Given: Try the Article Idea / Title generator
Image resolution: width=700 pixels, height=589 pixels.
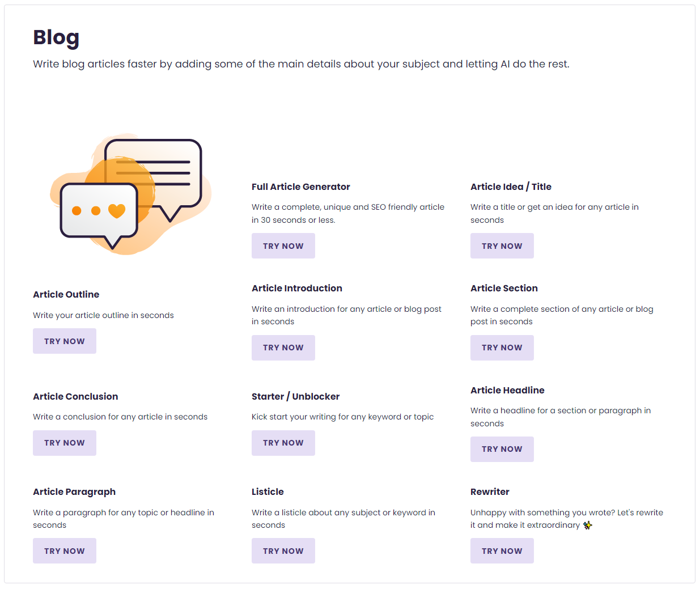Looking at the screenshot, I should tap(502, 245).
